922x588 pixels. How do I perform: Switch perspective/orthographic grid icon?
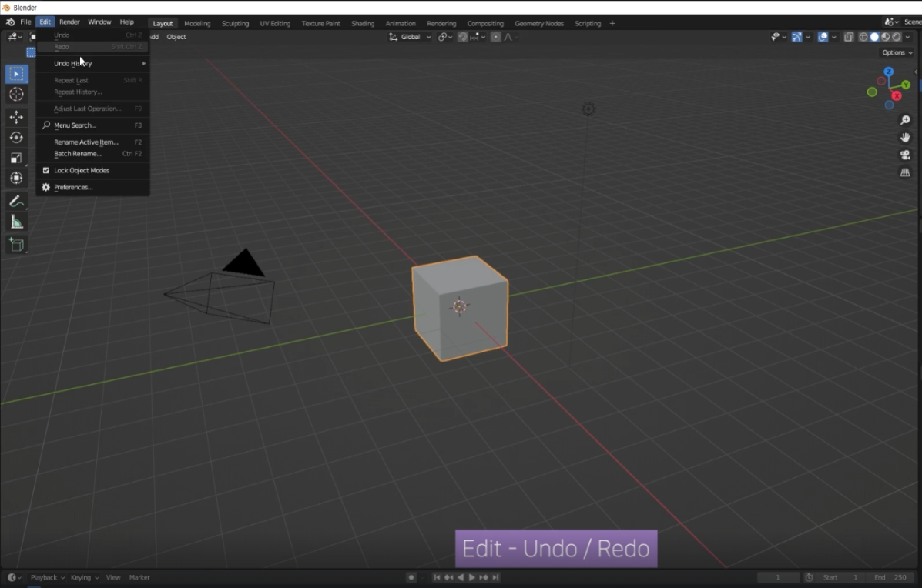[905, 172]
